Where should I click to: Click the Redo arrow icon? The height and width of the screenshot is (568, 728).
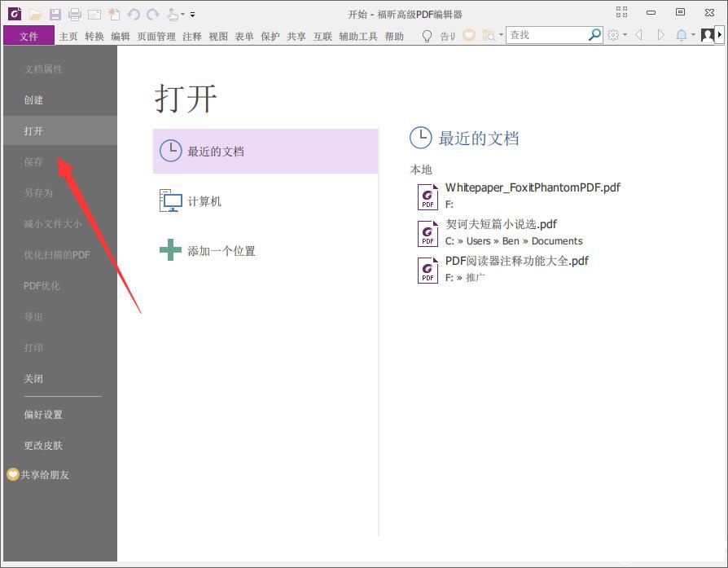[152, 13]
